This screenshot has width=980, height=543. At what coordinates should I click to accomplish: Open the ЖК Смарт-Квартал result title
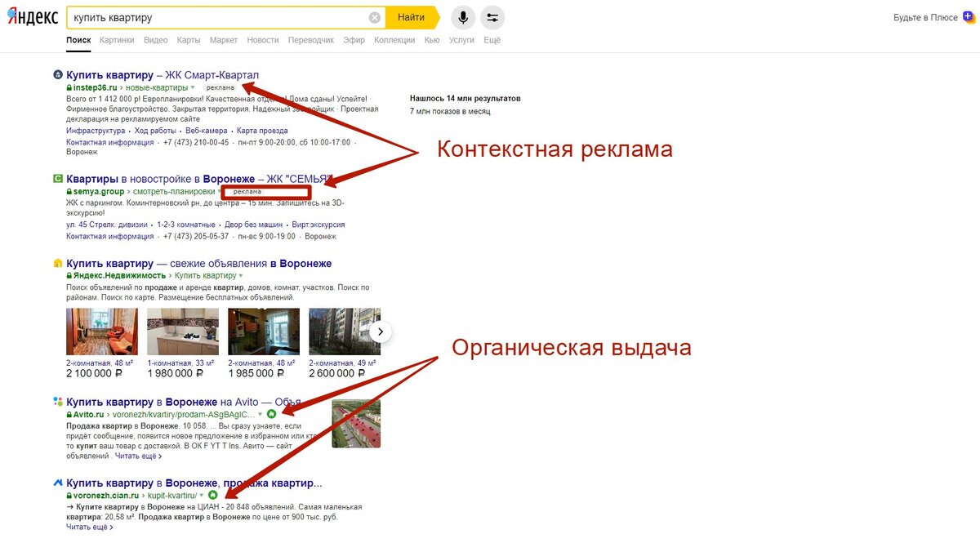(x=163, y=75)
